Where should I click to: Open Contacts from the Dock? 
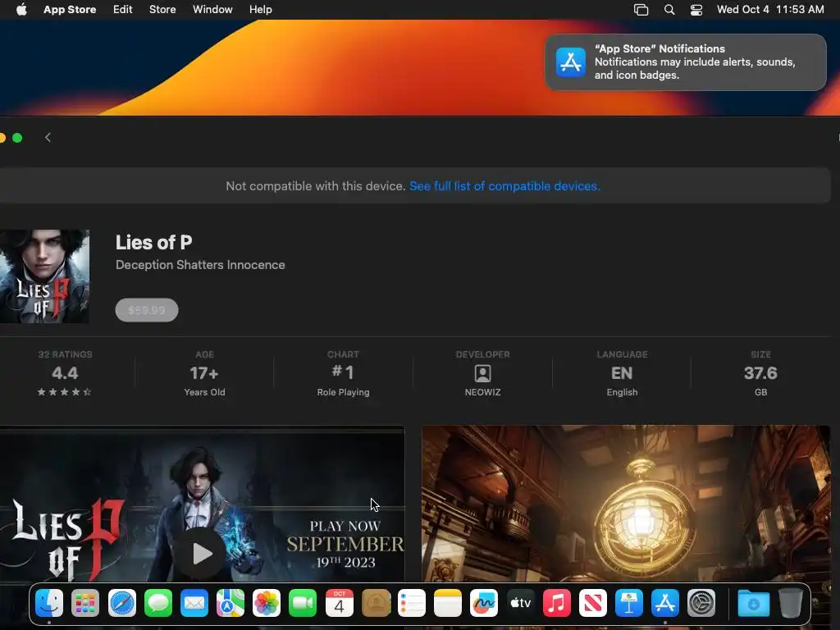coord(376,603)
